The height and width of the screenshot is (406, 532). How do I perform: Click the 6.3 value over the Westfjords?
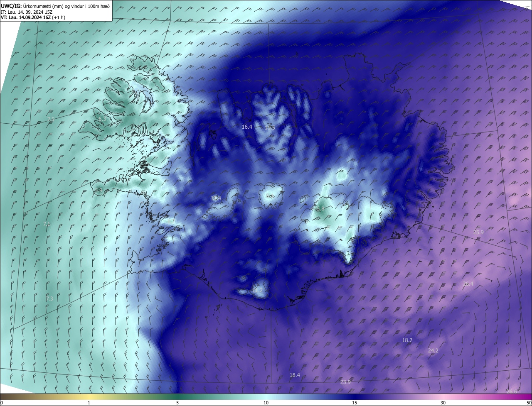pyautogui.click(x=102, y=119)
